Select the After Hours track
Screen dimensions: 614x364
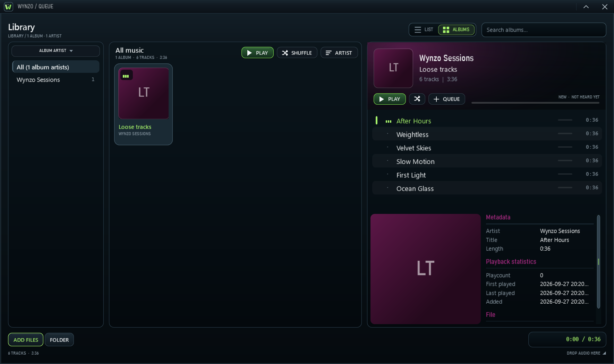(x=487, y=121)
